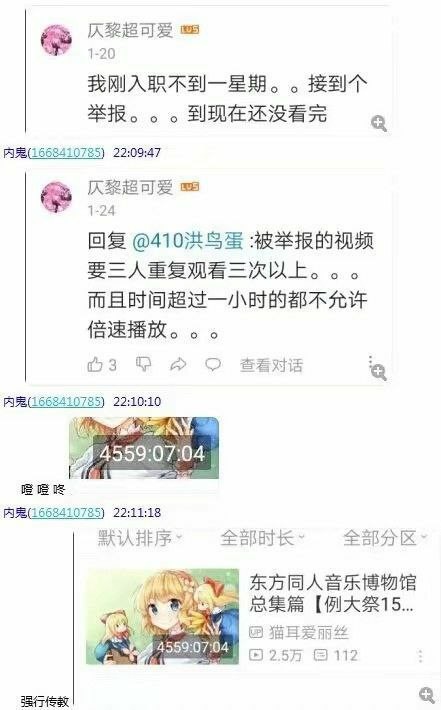
Task: Expand the 全部时长 duration dropdown
Action: point(262,538)
